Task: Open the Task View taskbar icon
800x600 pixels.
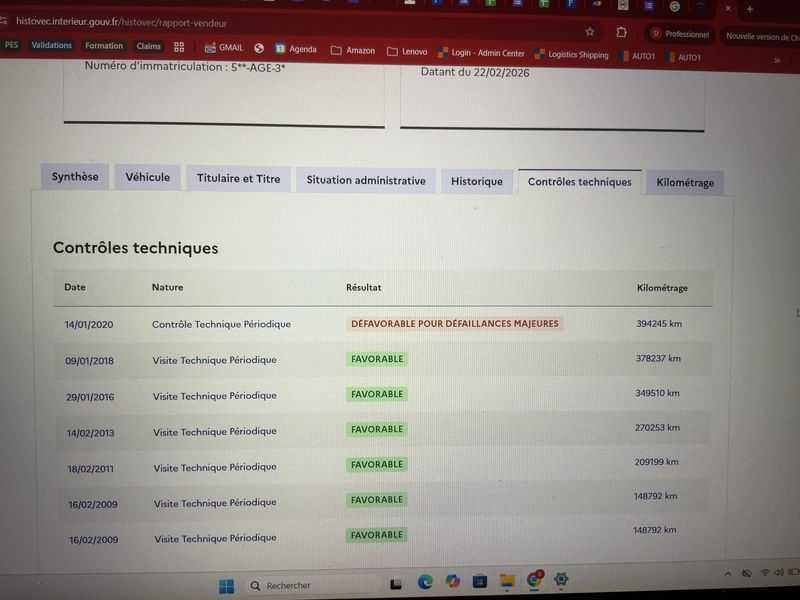Action: tap(396, 585)
